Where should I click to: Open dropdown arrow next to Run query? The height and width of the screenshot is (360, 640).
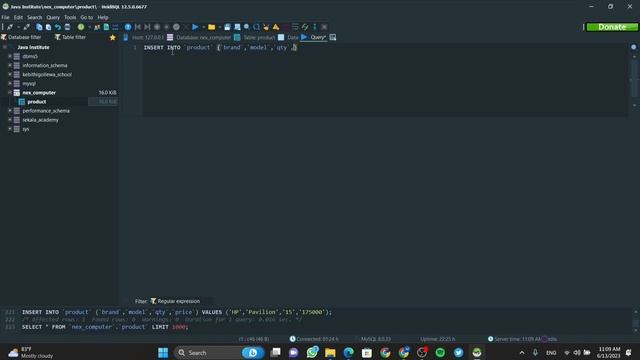(x=203, y=27)
